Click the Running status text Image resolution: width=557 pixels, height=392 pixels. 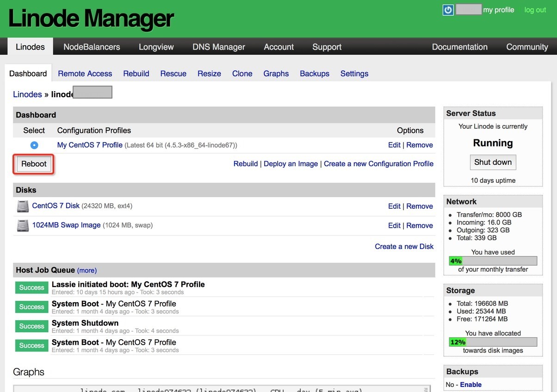click(493, 143)
